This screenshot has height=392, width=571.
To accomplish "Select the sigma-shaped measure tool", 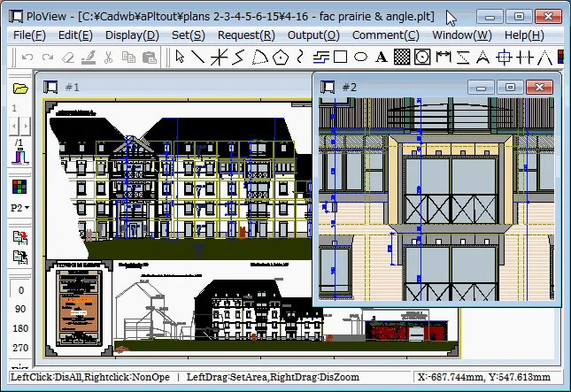I will pyautogui.click(x=463, y=58).
